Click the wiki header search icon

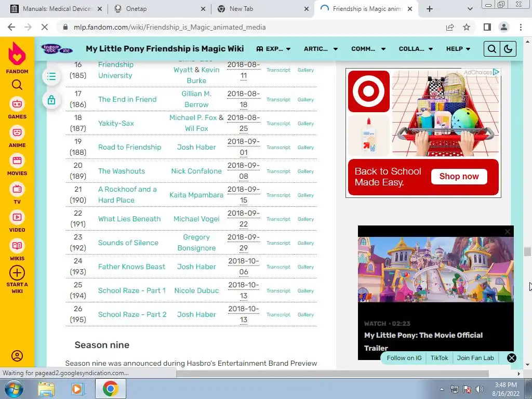pyautogui.click(x=491, y=49)
